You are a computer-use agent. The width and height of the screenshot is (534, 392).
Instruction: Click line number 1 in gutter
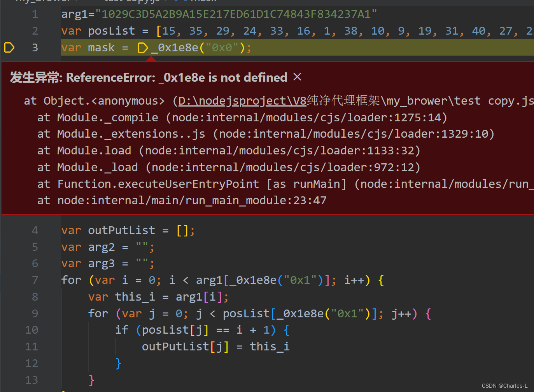coord(35,14)
